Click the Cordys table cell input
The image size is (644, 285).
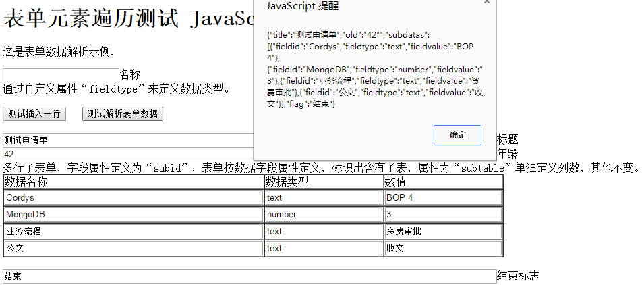134,197
